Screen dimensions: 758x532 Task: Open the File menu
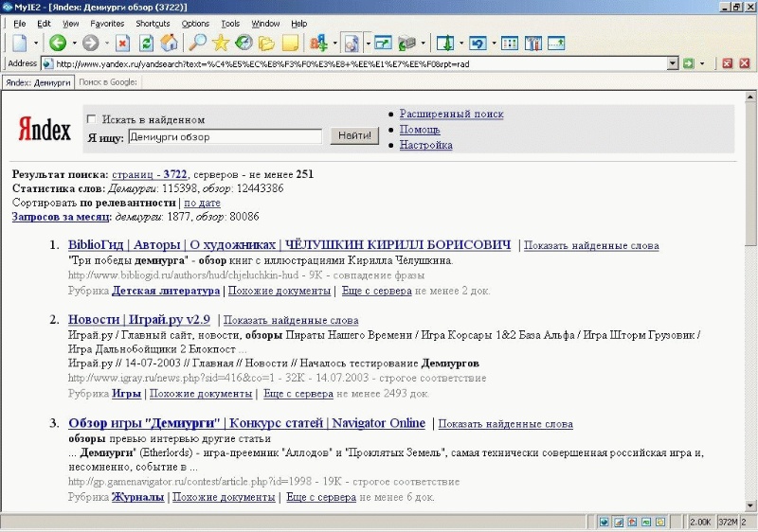[x=20, y=23]
